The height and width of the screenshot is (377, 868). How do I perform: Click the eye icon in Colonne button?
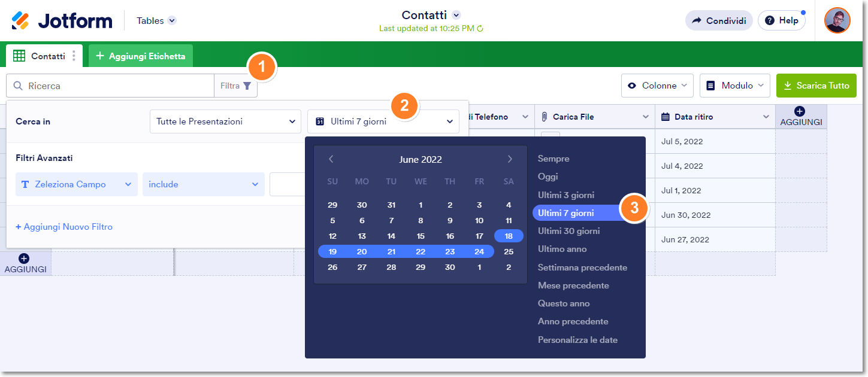(x=632, y=86)
